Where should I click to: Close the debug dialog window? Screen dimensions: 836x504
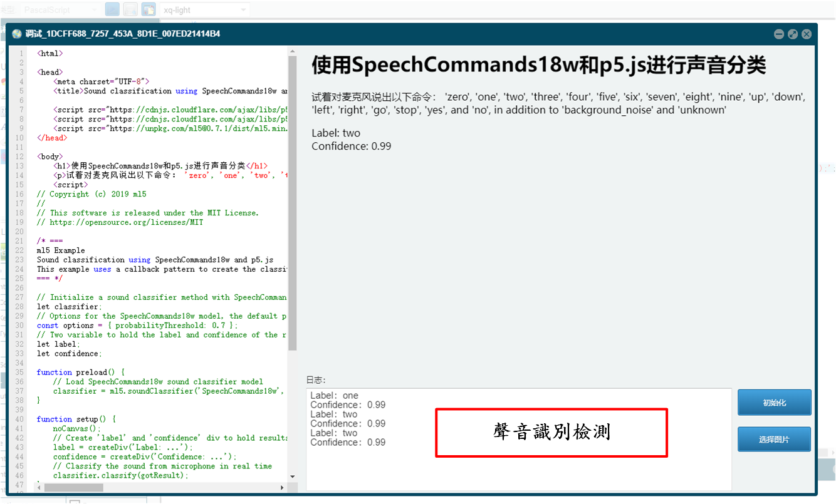[x=807, y=34]
